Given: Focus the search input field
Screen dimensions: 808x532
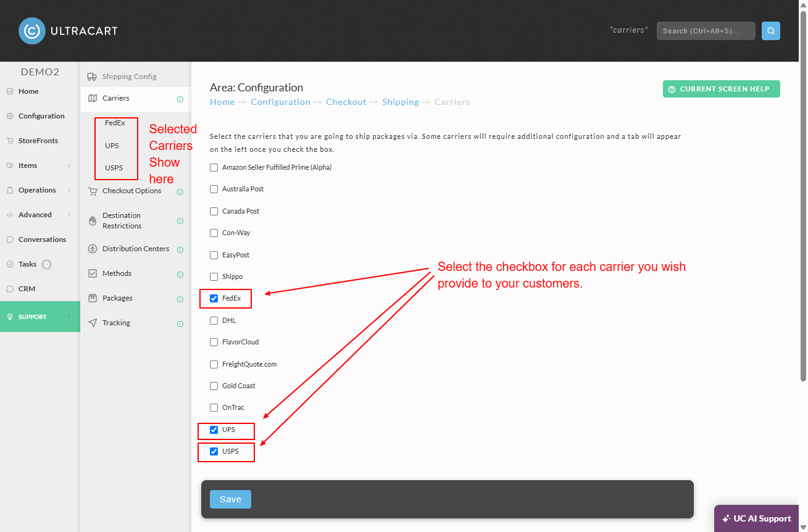Looking at the screenshot, I should click(706, 31).
